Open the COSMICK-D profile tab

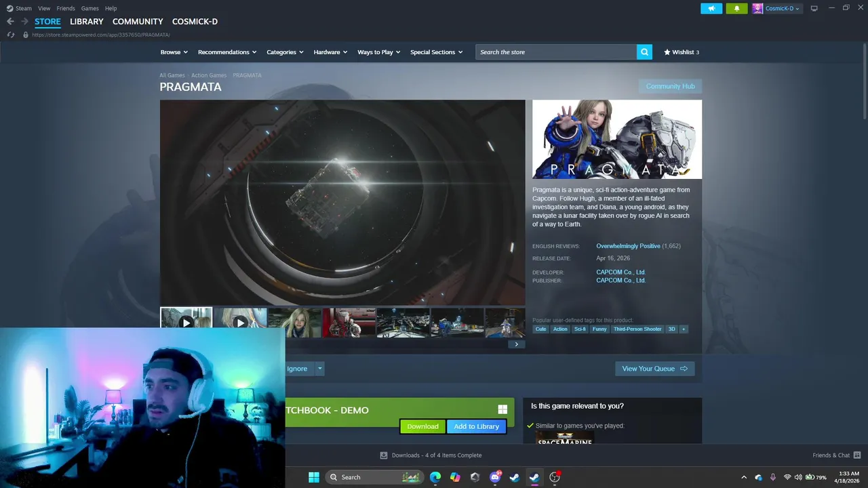point(195,22)
